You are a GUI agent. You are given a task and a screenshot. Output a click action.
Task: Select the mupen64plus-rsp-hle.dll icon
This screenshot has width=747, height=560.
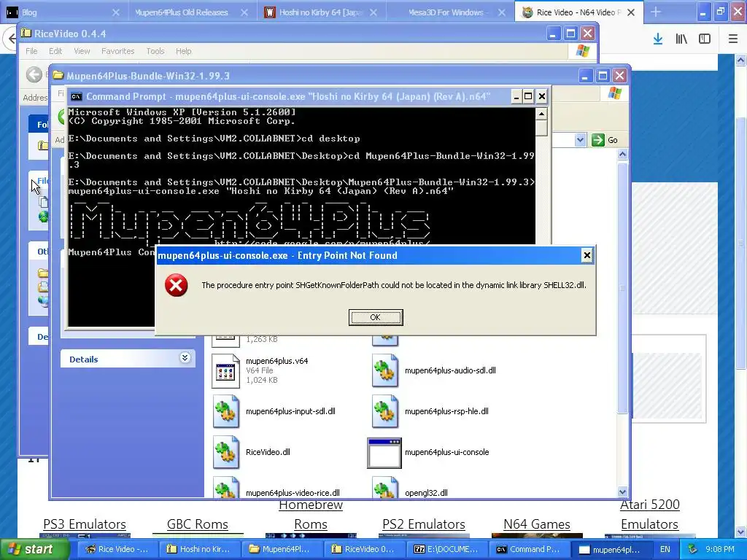(385, 411)
